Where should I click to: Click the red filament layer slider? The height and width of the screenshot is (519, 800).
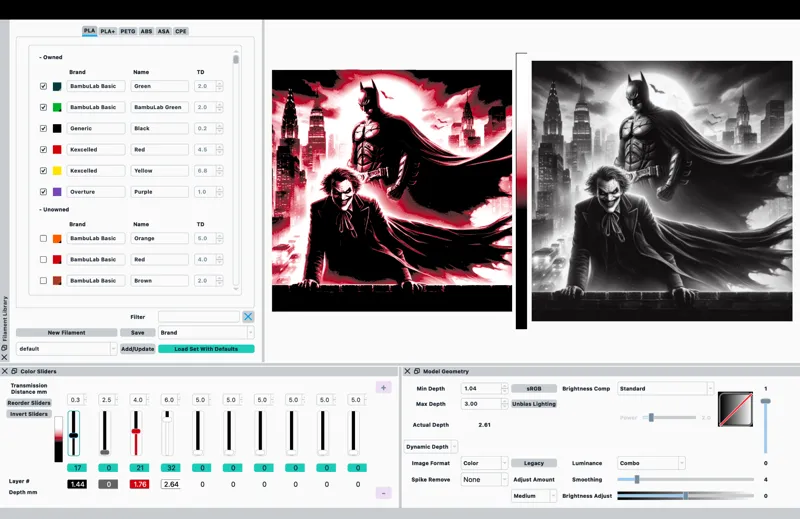[136, 433]
